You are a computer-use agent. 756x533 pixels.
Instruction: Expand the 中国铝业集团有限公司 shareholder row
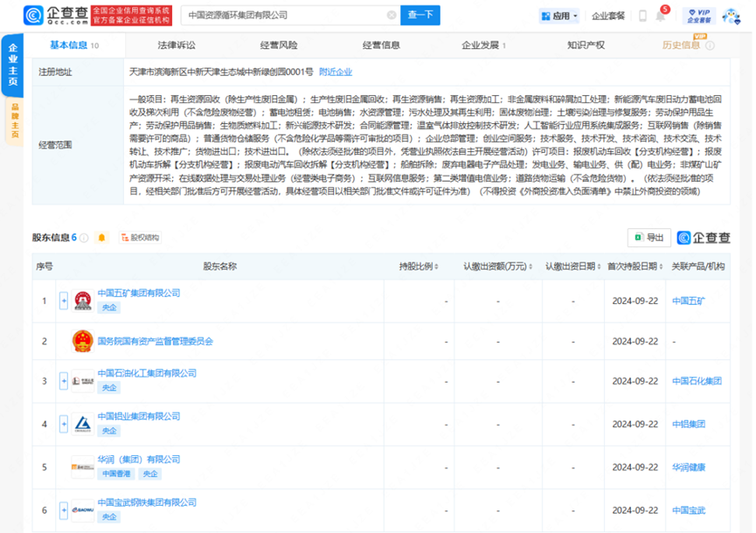point(64,424)
